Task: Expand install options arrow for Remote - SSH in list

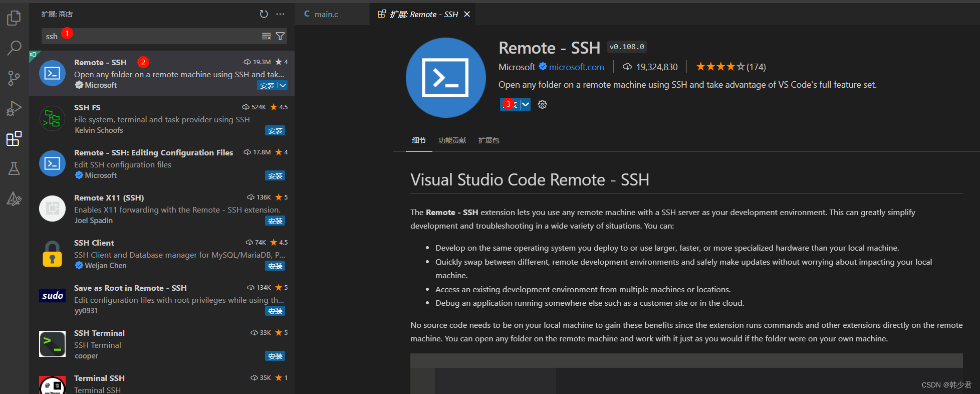Action: (x=283, y=85)
